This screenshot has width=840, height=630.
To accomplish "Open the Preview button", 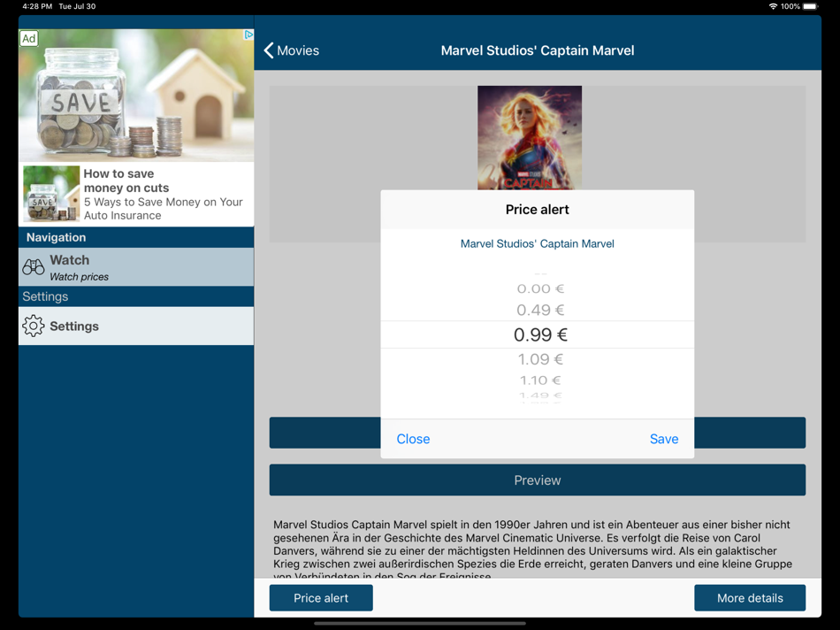I will [x=538, y=480].
